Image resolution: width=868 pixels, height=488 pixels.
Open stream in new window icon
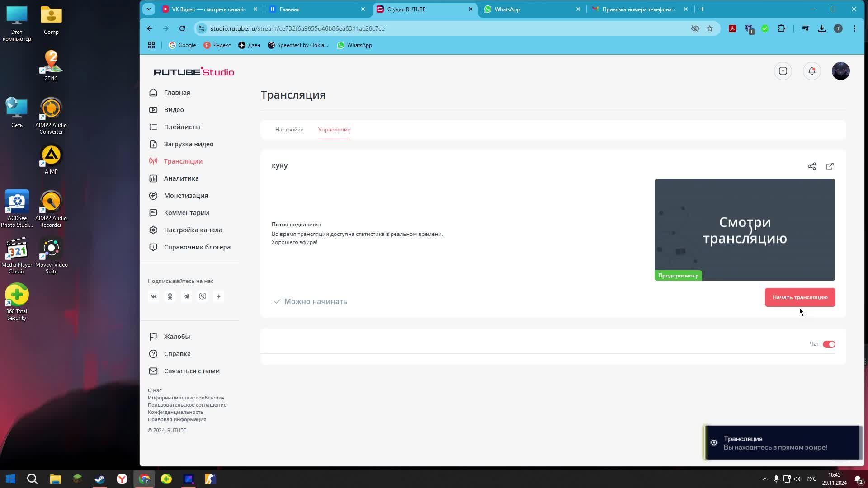[830, 166]
